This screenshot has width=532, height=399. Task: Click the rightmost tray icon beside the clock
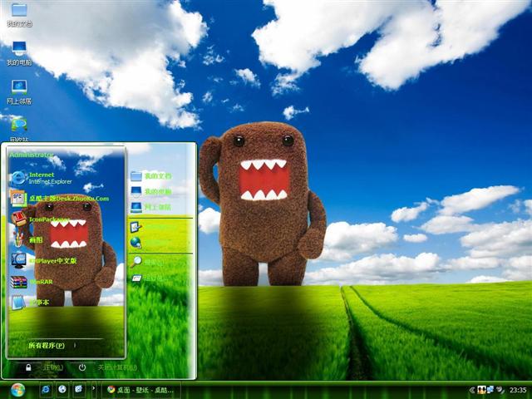pos(500,390)
